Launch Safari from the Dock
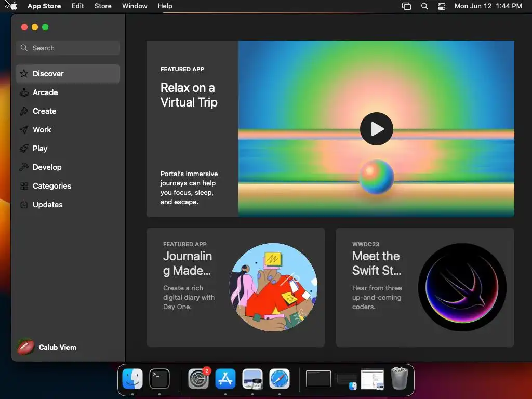Screen dimensions: 532x399 click(x=280, y=379)
